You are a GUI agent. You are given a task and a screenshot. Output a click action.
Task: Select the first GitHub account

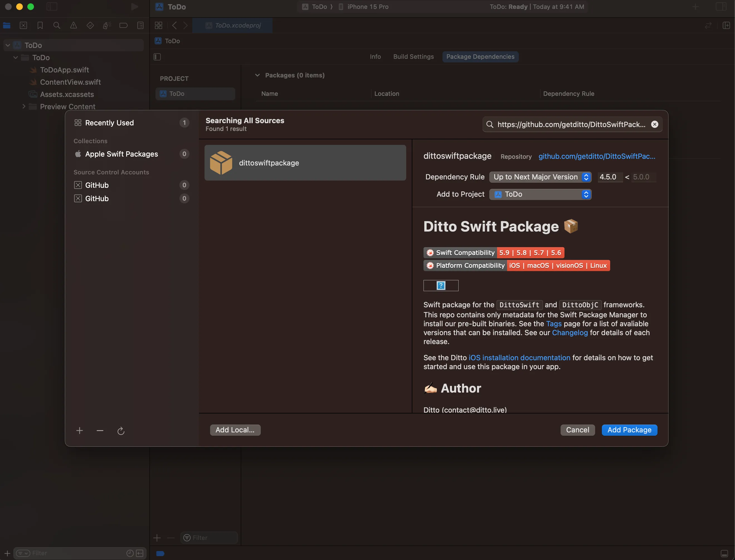click(132, 185)
